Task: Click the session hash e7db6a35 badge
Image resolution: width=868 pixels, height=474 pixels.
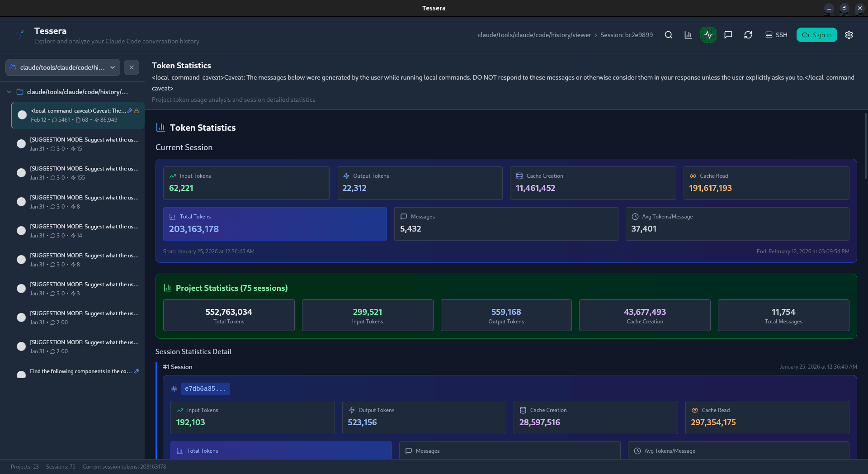Action: coord(206,389)
